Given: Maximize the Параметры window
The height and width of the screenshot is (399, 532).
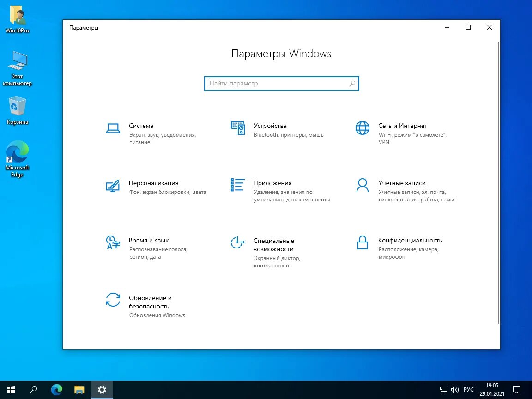Looking at the screenshot, I should [468, 28].
